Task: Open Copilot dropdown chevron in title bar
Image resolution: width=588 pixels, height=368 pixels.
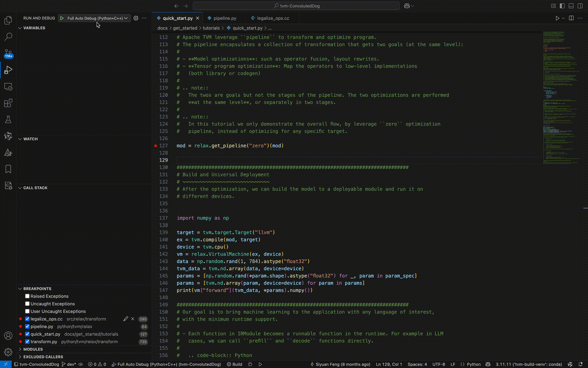Action: pyautogui.click(x=412, y=6)
